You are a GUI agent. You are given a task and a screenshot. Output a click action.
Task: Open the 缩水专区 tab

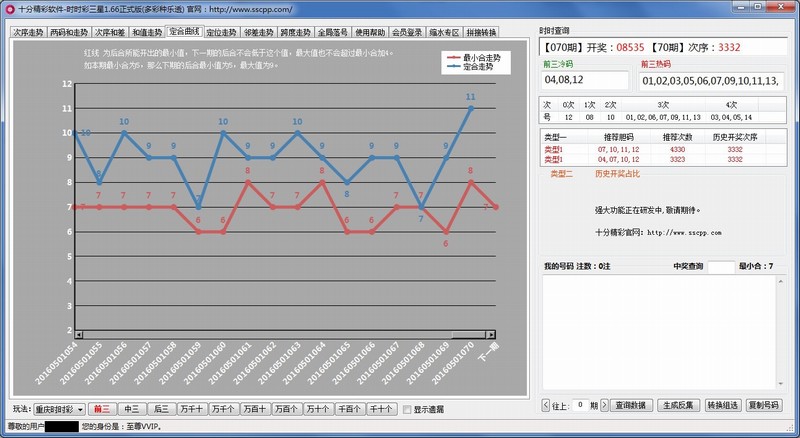444,32
